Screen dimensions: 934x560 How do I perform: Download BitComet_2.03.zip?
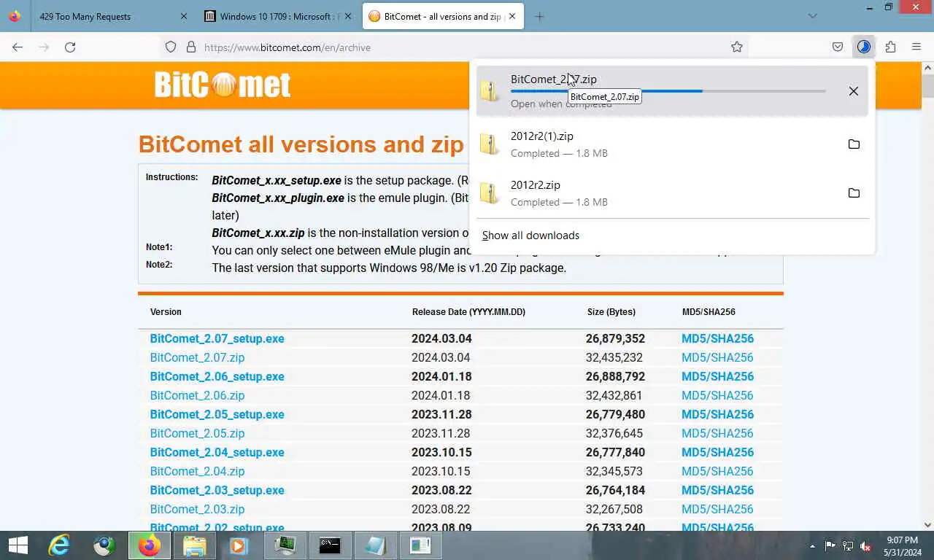point(197,509)
